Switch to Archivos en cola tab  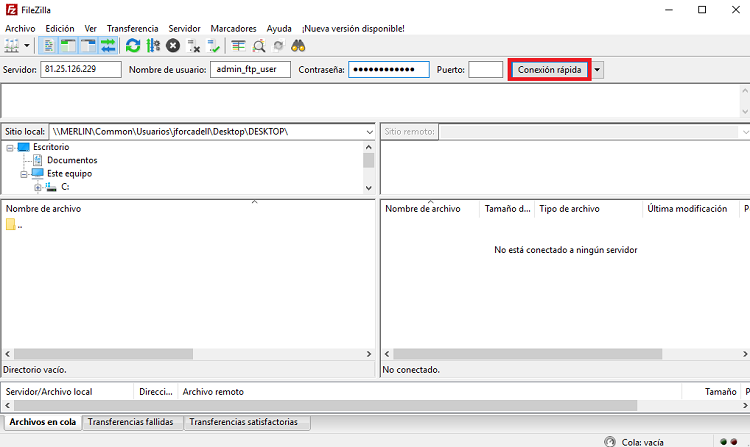point(43,422)
